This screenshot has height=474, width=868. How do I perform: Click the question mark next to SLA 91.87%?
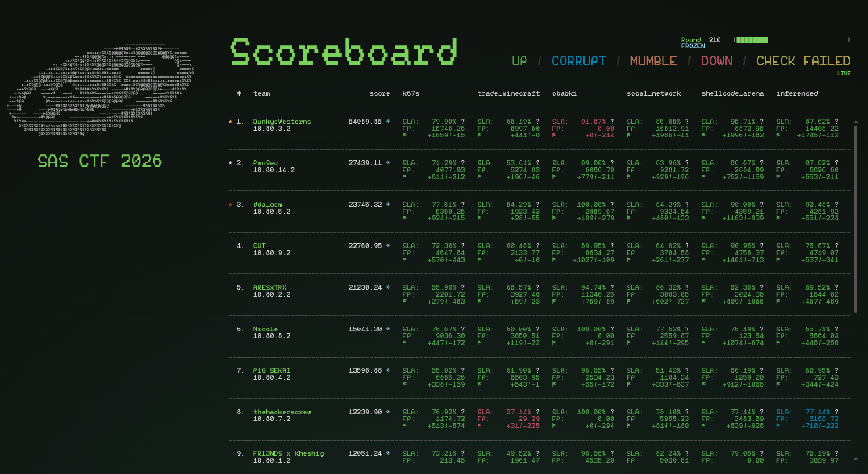pyautogui.click(x=612, y=122)
